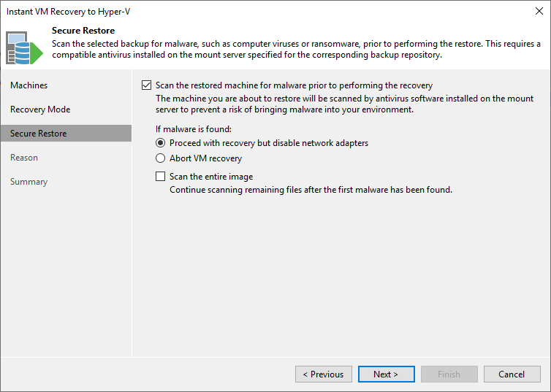This screenshot has width=551, height=392.
Task: Select Proceed with recovery but disable network adapters
Action: coord(160,143)
